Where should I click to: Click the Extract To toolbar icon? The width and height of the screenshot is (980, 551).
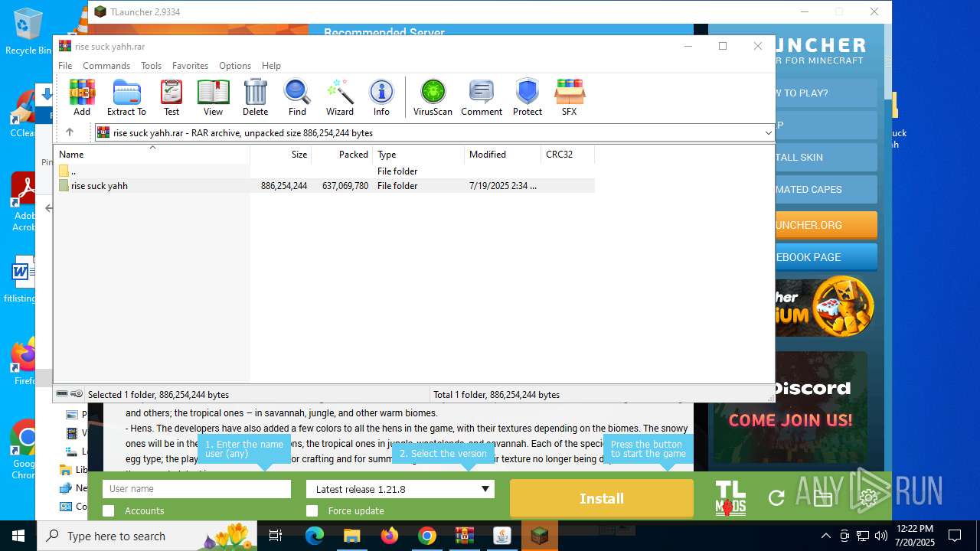pyautogui.click(x=126, y=97)
